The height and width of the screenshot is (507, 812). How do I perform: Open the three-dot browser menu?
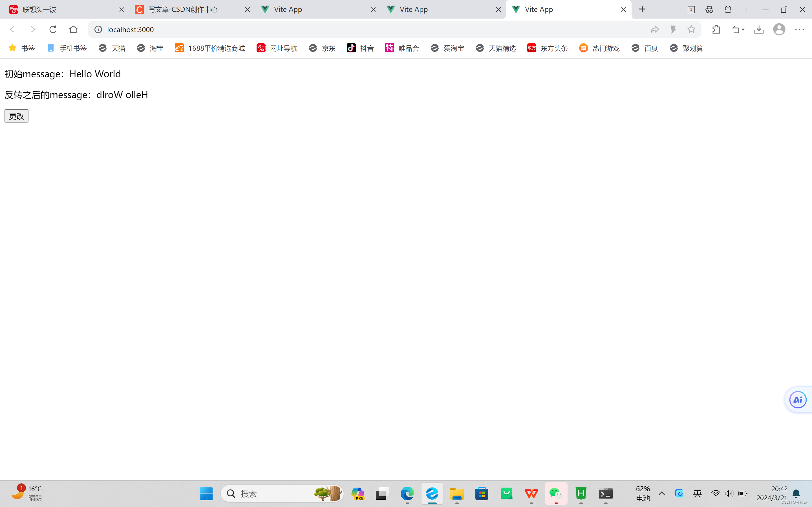pyautogui.click(x=799, y=30)
